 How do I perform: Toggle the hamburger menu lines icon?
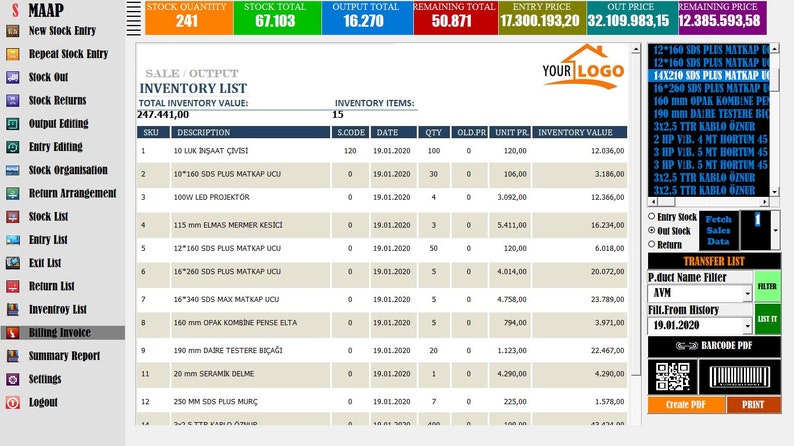[134, 18]
